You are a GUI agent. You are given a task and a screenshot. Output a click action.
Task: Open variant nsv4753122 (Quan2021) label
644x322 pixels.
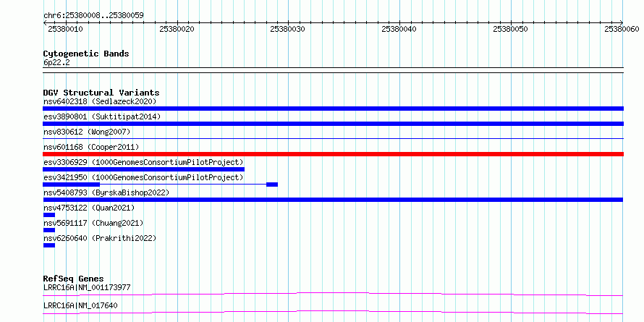coord(89,208)
